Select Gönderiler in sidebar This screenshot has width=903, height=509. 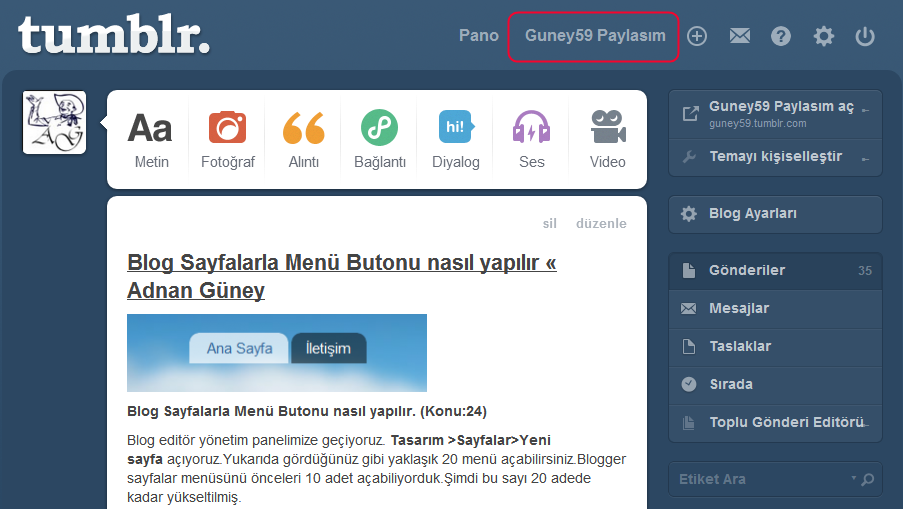[775, 271]
